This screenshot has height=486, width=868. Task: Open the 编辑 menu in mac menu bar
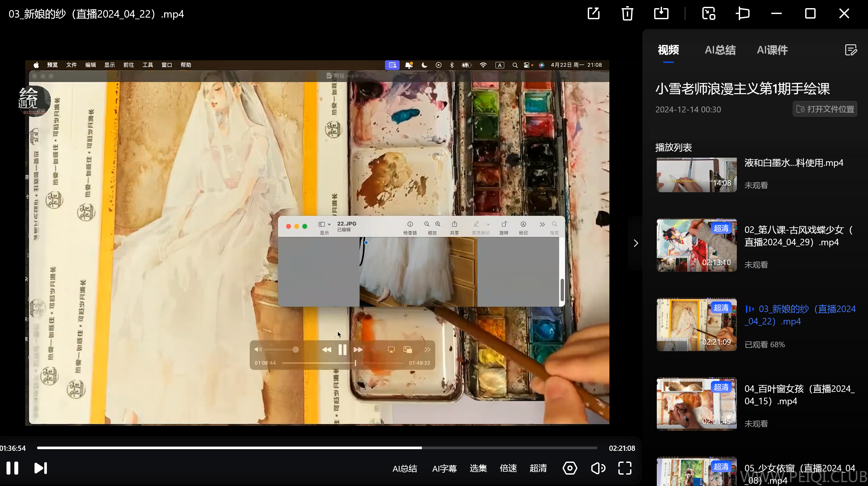(90, 65)
